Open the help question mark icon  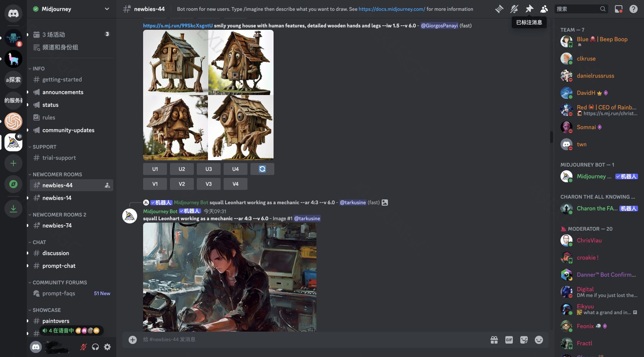click(634, 9)
